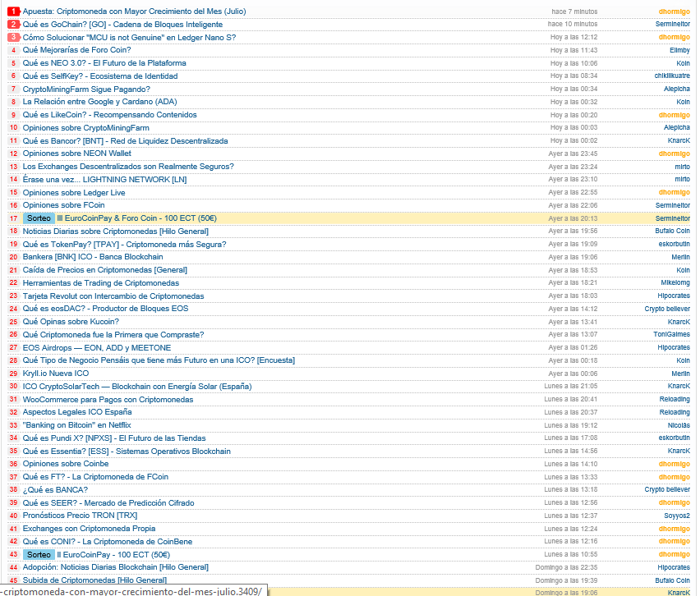The width and height of the screenshot is (700, 596).
Task: Open the ICO business type poll thread [Encuesta]
Action: [x=159, y=360]
